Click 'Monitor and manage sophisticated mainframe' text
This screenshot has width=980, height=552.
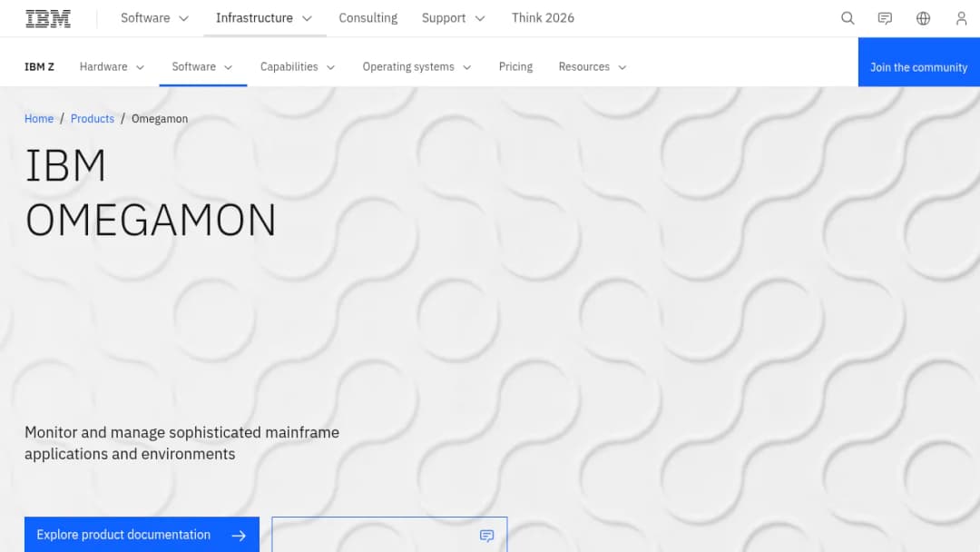181,432
